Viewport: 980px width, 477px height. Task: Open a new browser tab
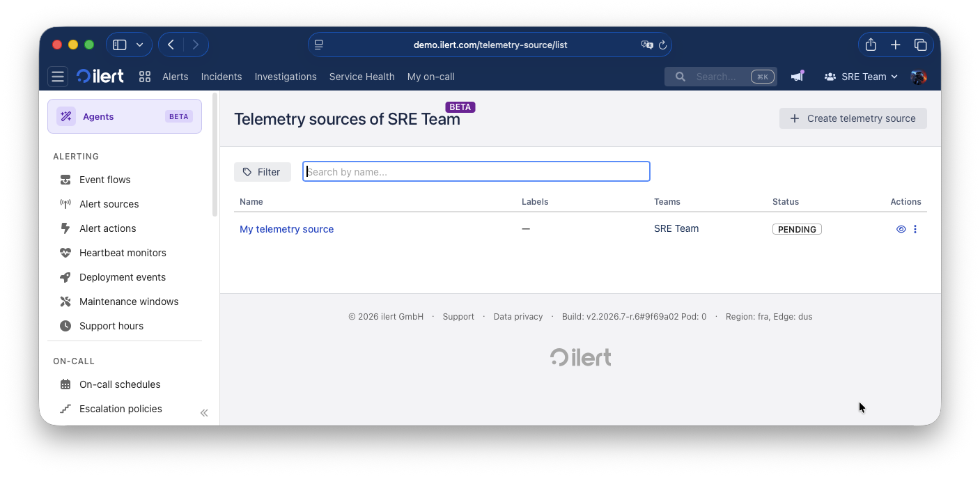[896, 45]
